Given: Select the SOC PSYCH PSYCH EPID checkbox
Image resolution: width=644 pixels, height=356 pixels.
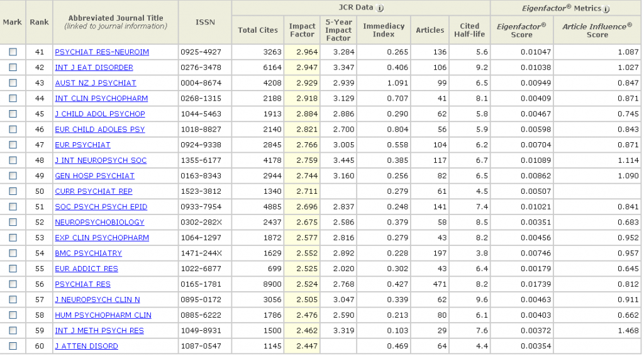Looking at the screenshot, I should click(x=13, y=206).
